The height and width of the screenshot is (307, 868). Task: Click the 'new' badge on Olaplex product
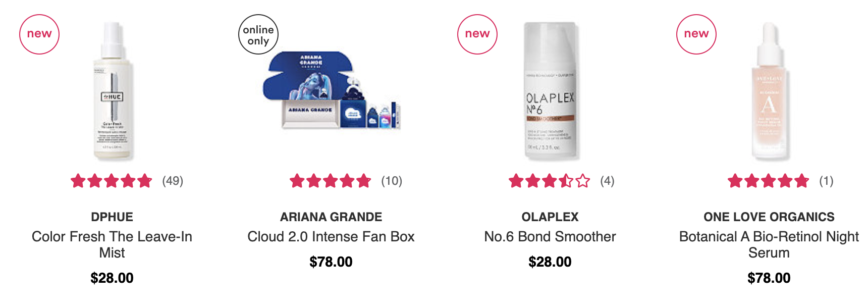[x=477, y=34]
